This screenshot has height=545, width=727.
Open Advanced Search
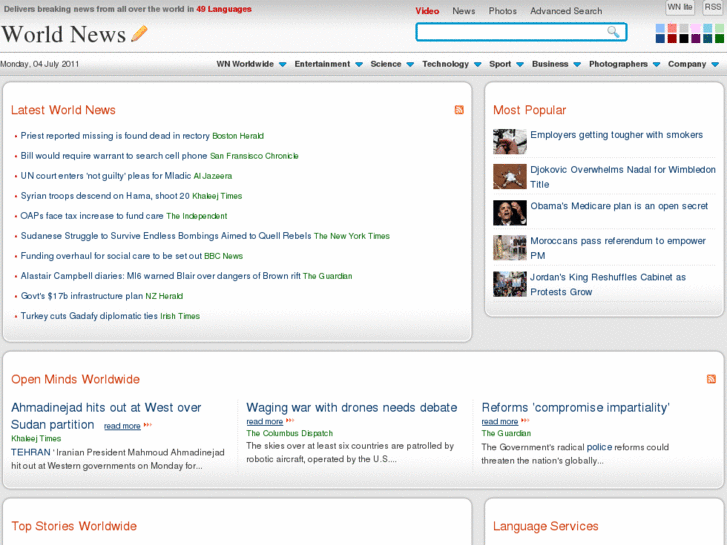[x=566, y=11]
